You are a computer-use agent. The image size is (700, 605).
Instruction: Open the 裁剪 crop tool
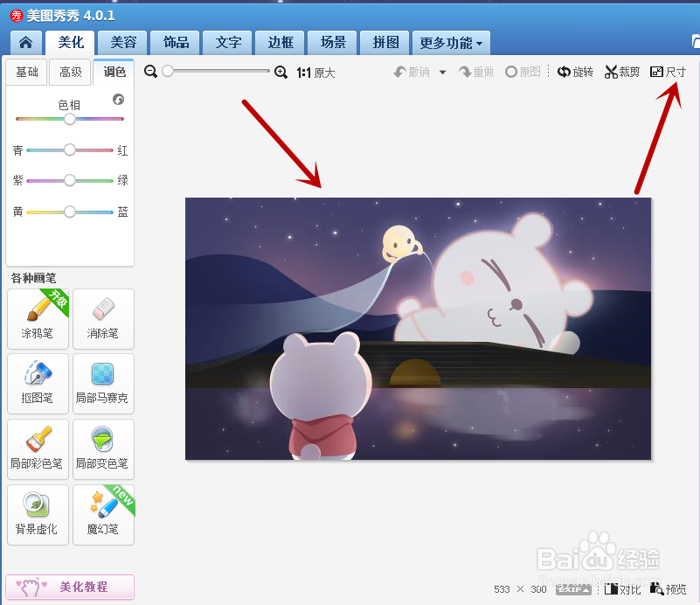[x=622, y=72]
